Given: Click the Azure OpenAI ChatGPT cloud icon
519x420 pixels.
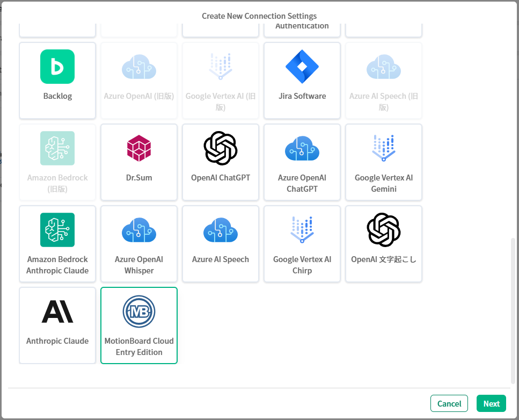Looking at the screenshot, I should coord(302,149).
